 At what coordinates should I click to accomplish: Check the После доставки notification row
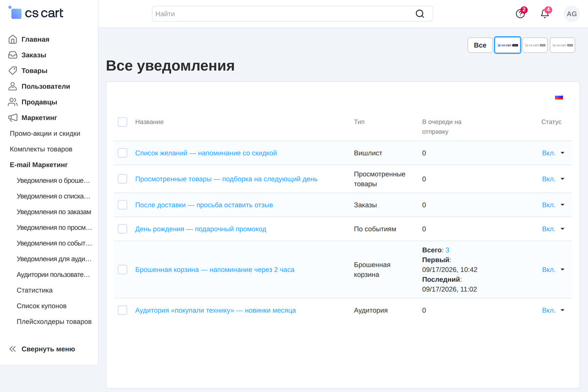122,205
